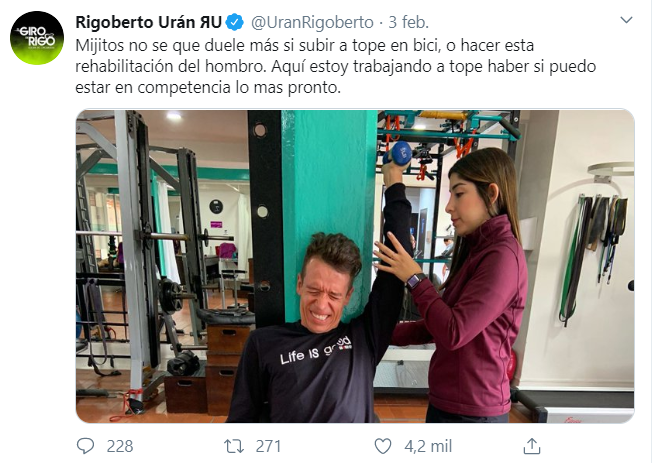Click the blue dumbbell in the photo

click(398, 153)
